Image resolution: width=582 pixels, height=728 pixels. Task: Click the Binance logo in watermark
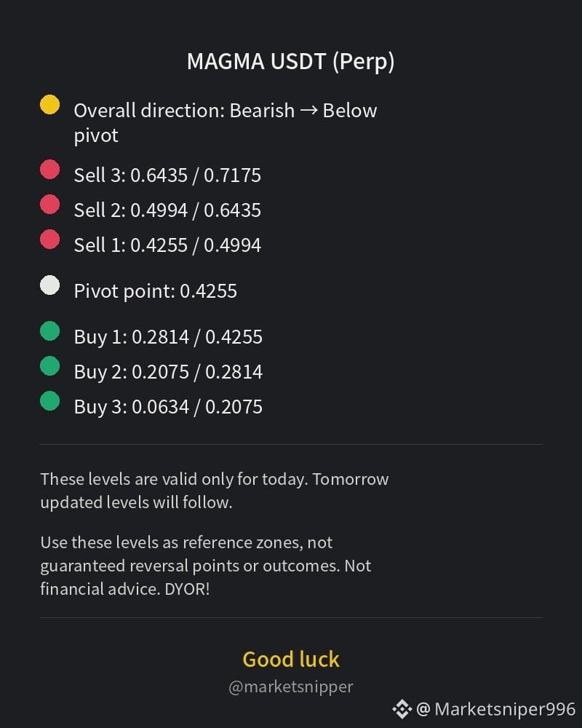pos(402,709)
